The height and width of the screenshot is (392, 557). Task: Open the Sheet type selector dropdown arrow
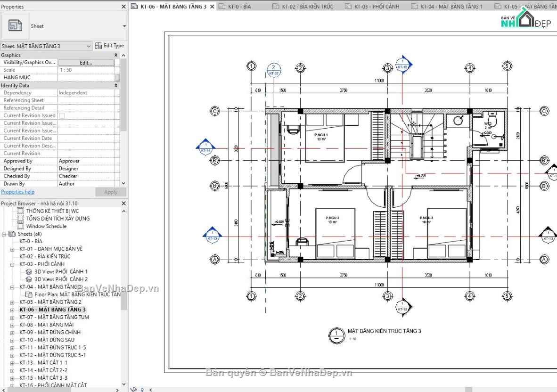click(124, 26)
